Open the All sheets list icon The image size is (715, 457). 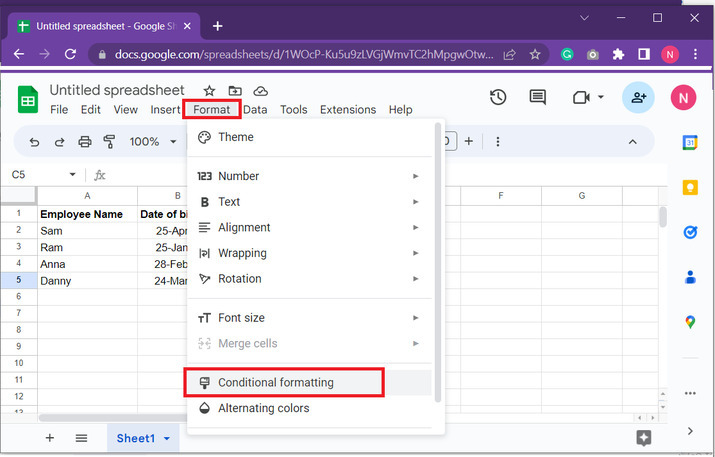81,438
